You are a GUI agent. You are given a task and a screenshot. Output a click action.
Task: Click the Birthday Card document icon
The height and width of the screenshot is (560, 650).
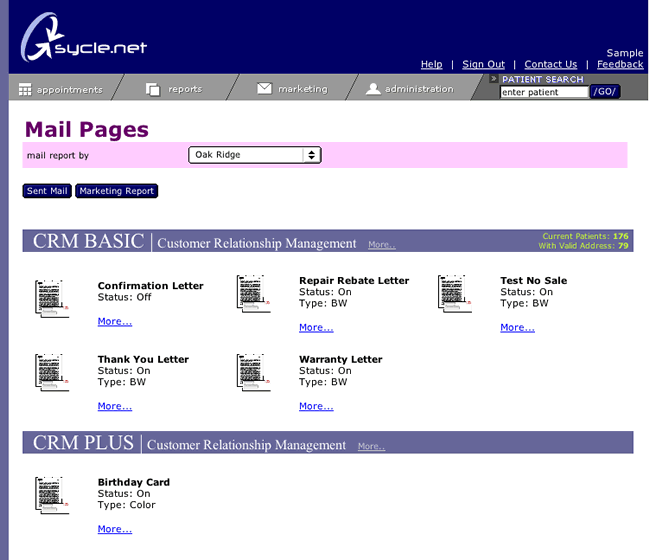point(52,495)
